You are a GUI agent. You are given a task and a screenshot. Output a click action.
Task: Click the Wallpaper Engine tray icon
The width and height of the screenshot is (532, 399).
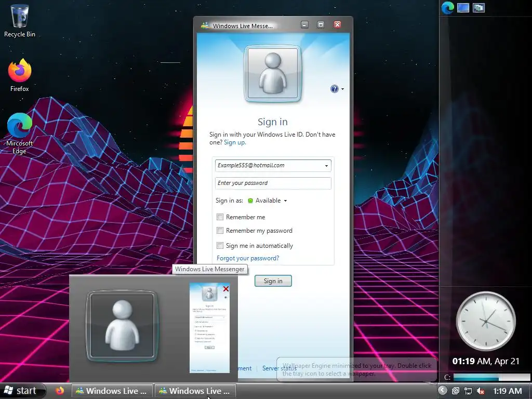point(455,391)
